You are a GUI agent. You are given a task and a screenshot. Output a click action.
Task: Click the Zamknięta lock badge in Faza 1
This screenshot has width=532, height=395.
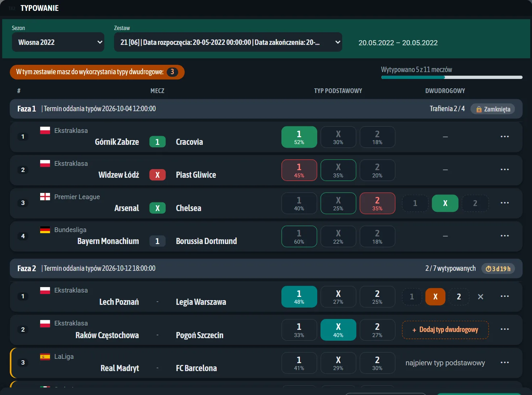(493, 109)
